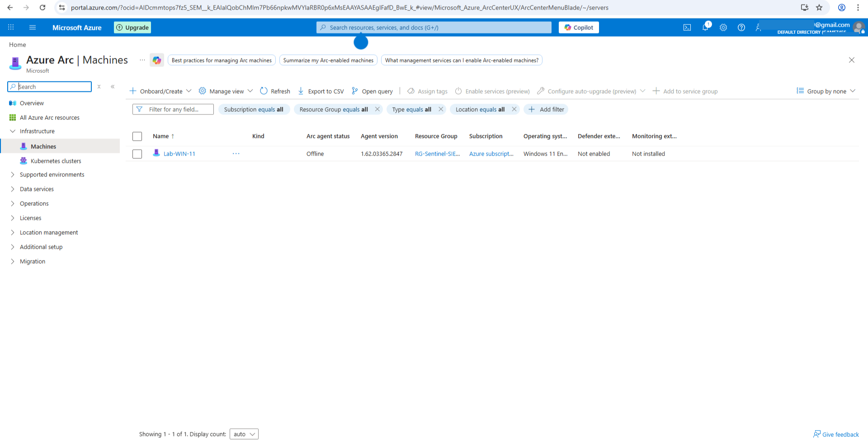868x440 pixels.
Task: Expand the Data services section
Action: (x=13, y=189)
